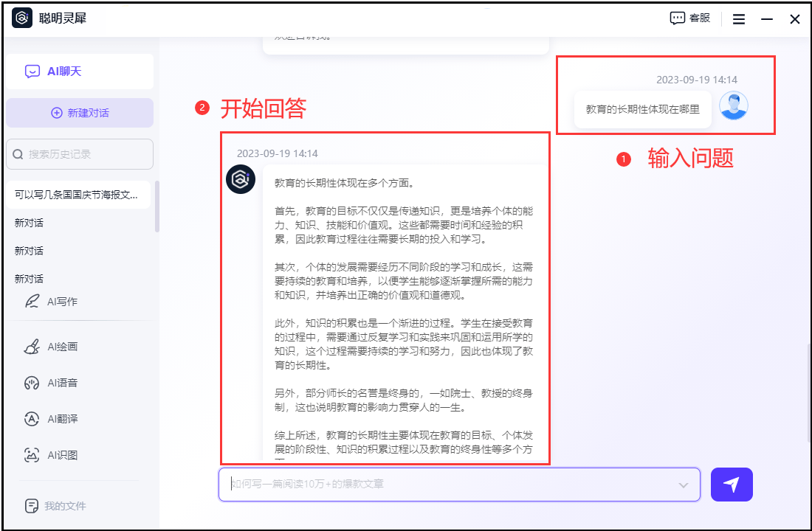Open the AI翻译 translation tool
This screenshot has width=812, height=531.
tap(62, 419)
